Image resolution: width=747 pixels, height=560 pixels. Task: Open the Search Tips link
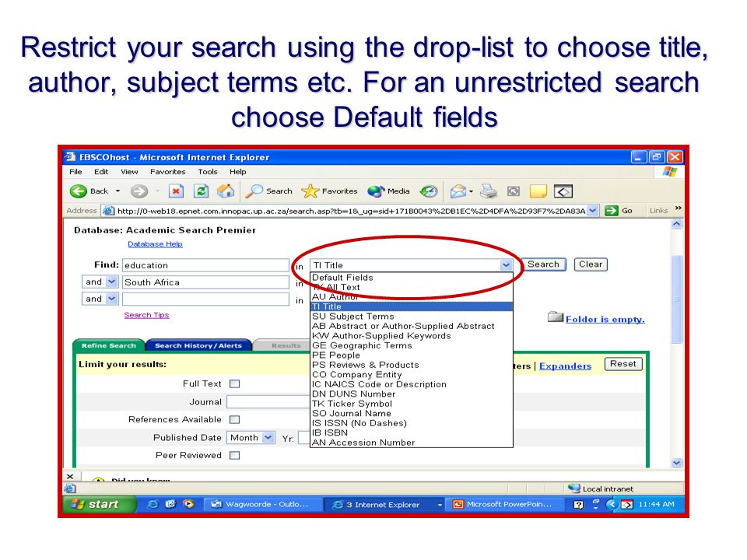pyautogui.click(x=147, y=315)
